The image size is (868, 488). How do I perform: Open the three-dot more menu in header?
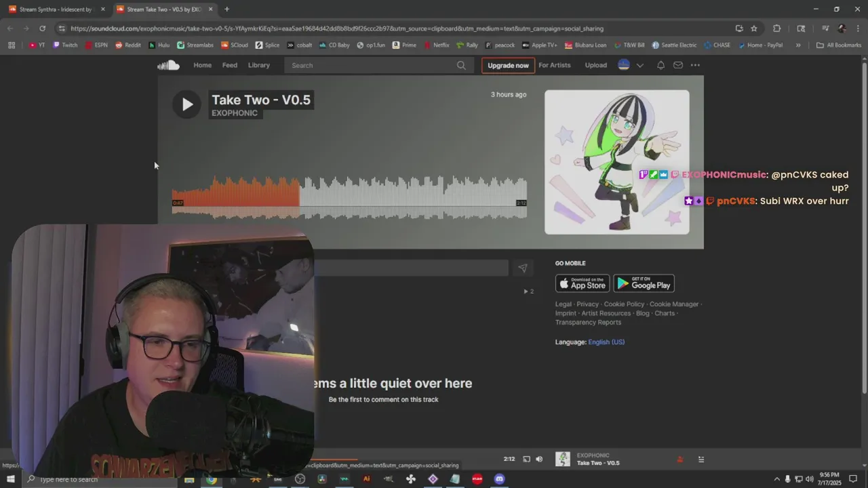click(x=695, y=65)
